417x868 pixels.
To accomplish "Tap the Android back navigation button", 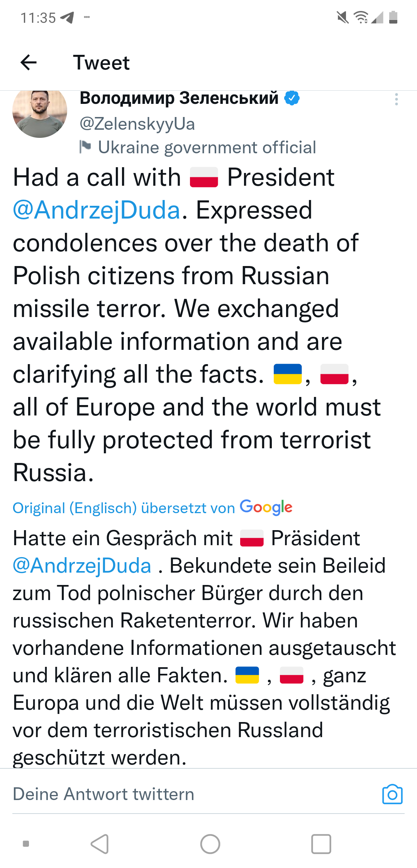I will 100,844.
